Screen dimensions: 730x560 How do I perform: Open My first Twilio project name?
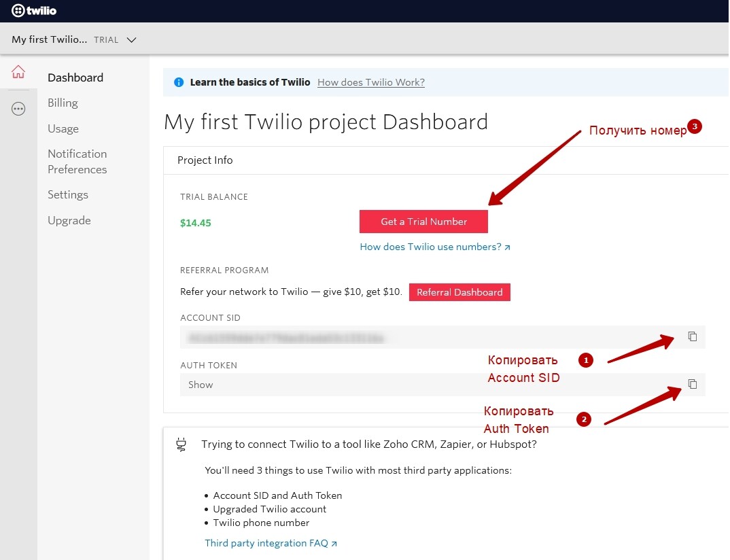tap(50, 39)
